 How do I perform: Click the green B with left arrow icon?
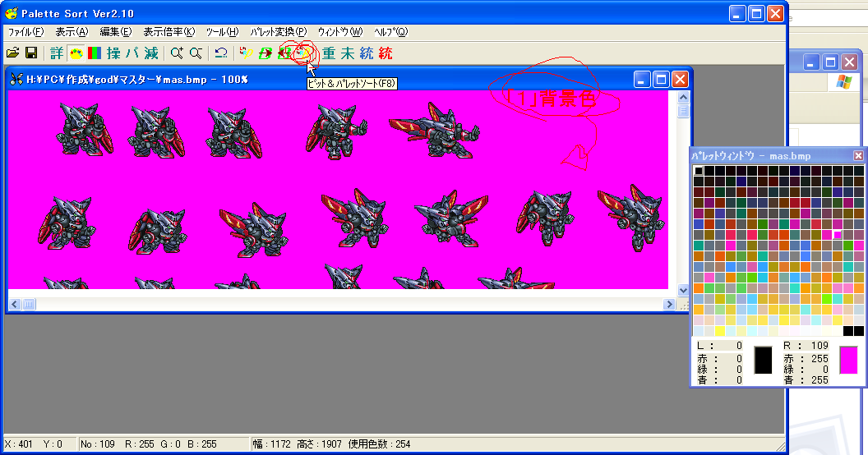point(284,53)
